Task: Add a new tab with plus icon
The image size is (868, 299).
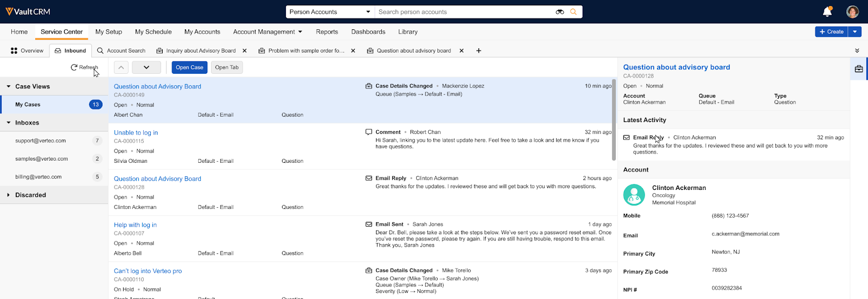Action: pos(478,50)
